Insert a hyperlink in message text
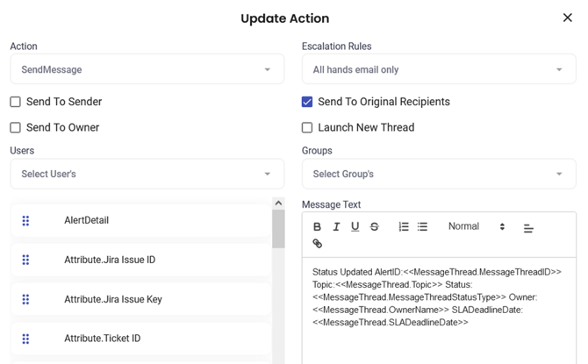Viewport: 588px width, 364px height. (x=318, y=244)
